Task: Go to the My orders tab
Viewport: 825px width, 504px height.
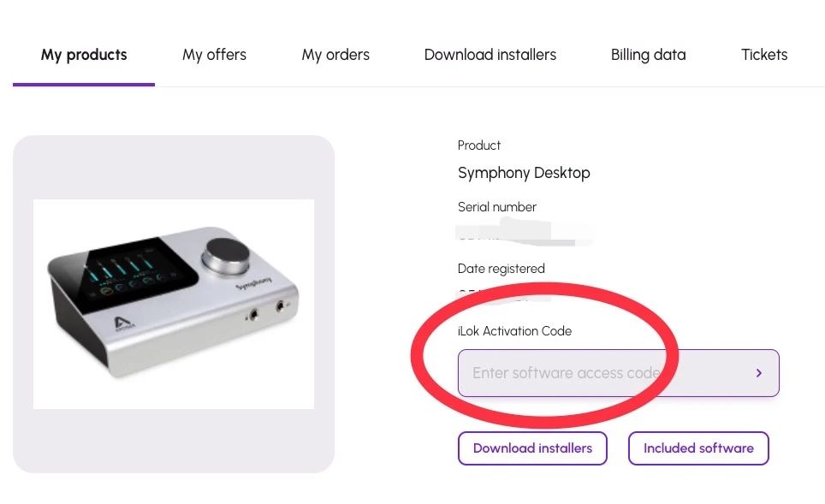Action: [335, 55]
